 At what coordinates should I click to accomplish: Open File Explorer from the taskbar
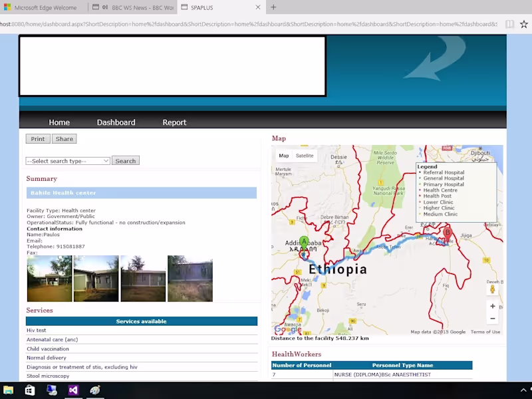pos(8,390)
